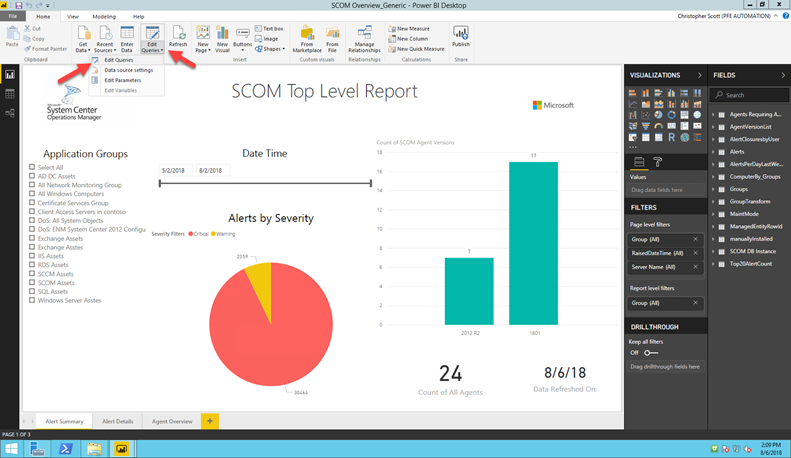This screenshot has width=791, height=458.
Task: Check the AD DC Assets checkbox
Action: (32, 176)
